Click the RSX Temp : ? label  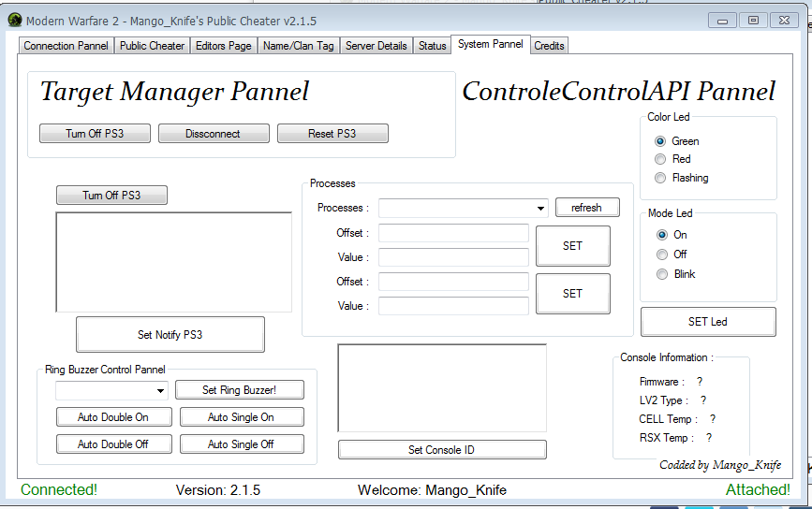pos(676,438)
